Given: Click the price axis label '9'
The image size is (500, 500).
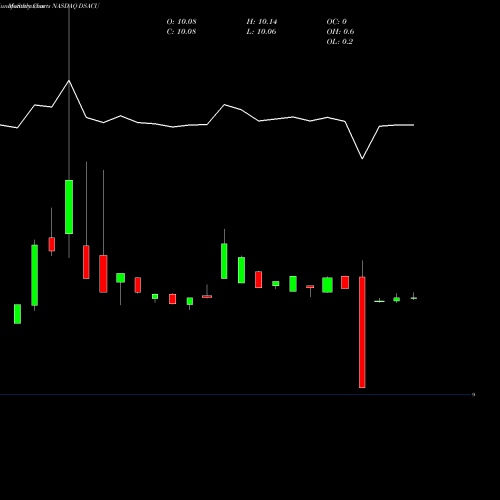Looking at the screenshot, I should [x=473, y=395].
